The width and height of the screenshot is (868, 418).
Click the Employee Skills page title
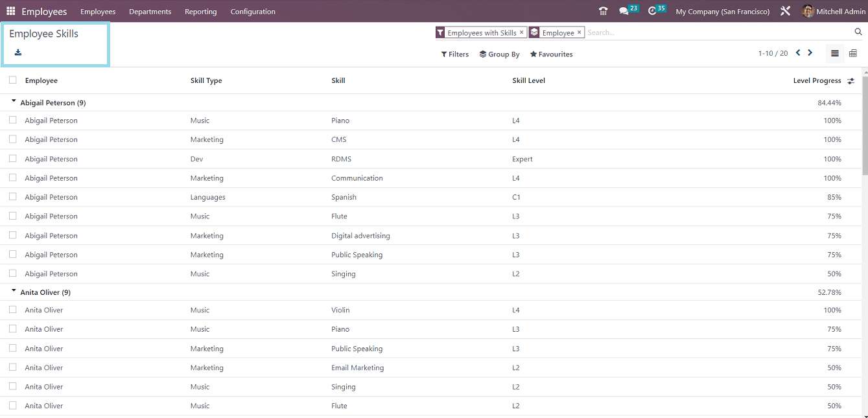click(43, 34)
